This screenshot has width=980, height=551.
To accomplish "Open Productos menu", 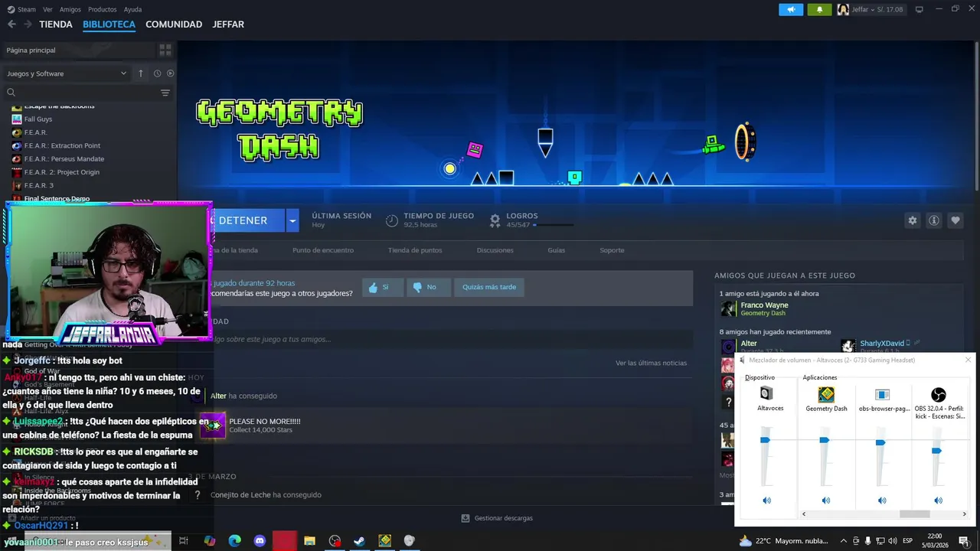I will 103,9.
